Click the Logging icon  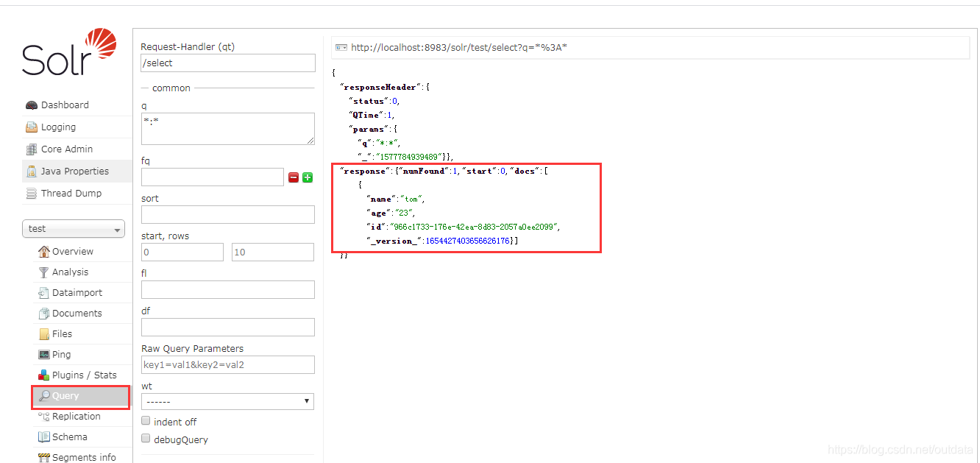point(32,127)
